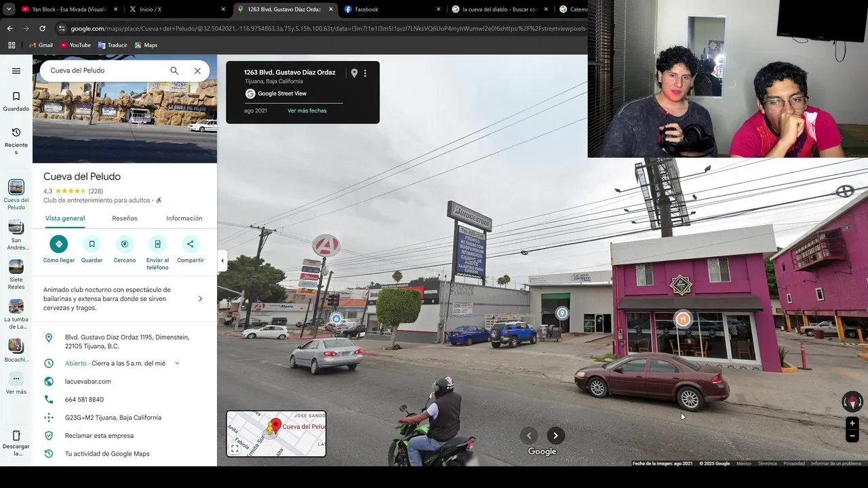Click the blue place marker near cars

(336, 319)
